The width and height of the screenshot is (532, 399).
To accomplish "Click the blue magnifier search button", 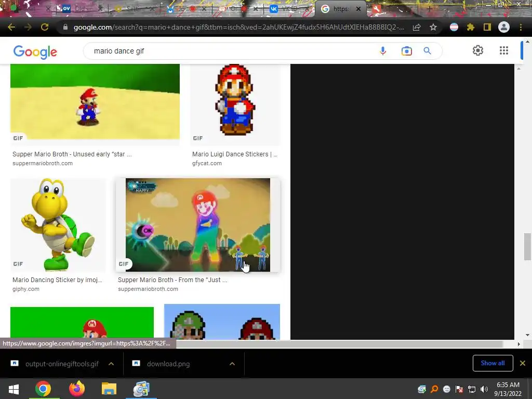I will pyautogui.click(x=428, y=51).
